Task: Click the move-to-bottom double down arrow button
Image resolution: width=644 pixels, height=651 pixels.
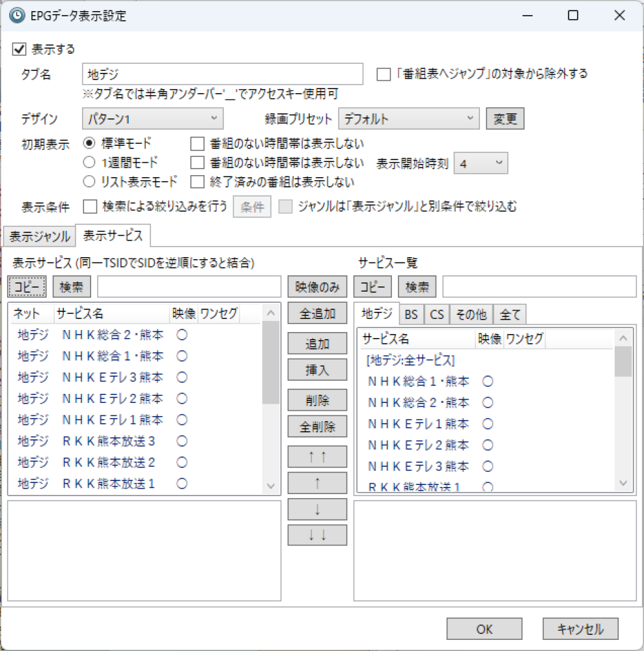Action: pos(317,535)
